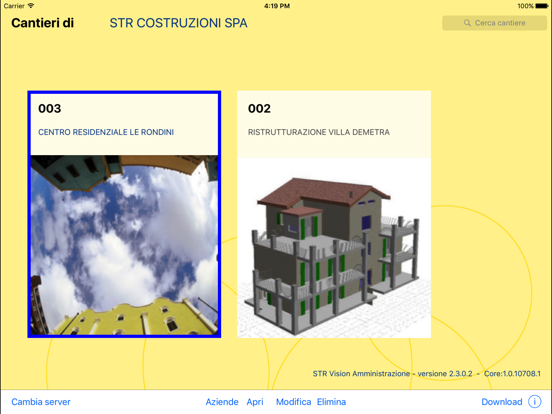Tap the info icon beside Download
Image resolution: width=552 pixels, height=414 pixels.
point(534,402)
